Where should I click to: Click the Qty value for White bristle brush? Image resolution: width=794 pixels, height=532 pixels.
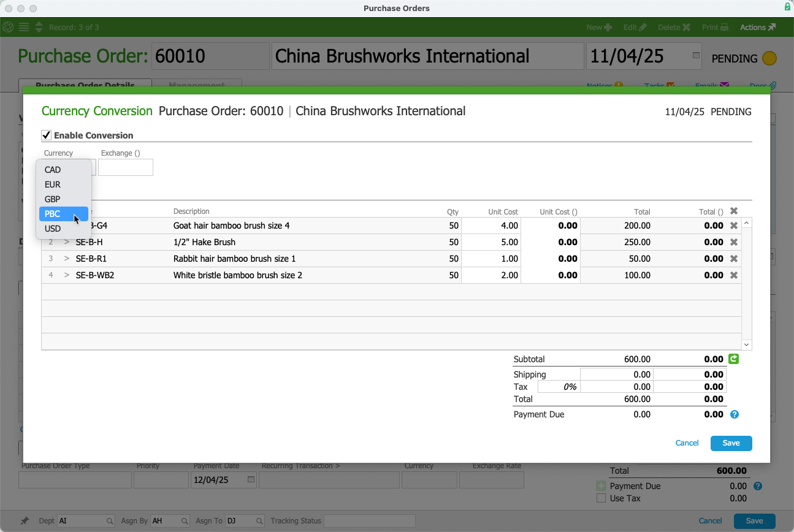click(x=454, y=275)
